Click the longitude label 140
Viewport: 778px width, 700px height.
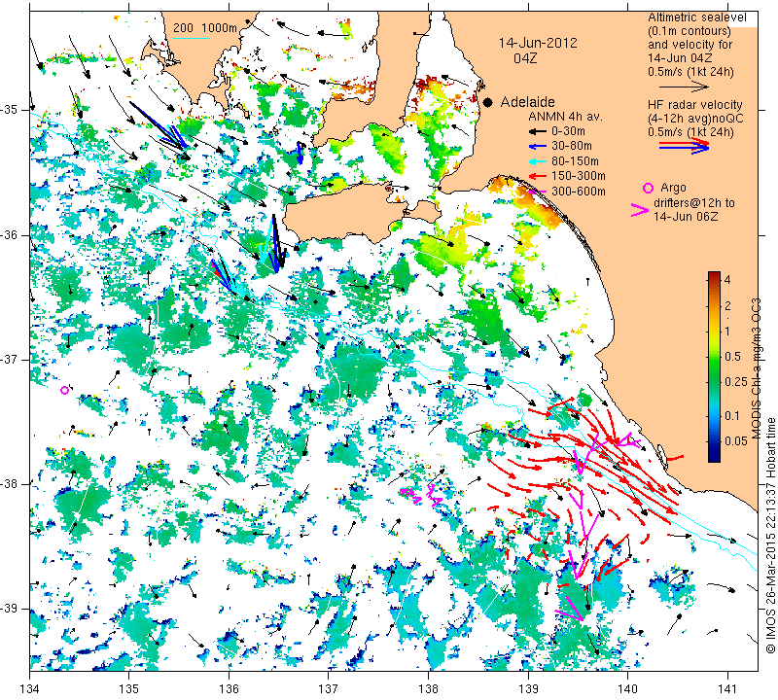click(x=628, y=689)
